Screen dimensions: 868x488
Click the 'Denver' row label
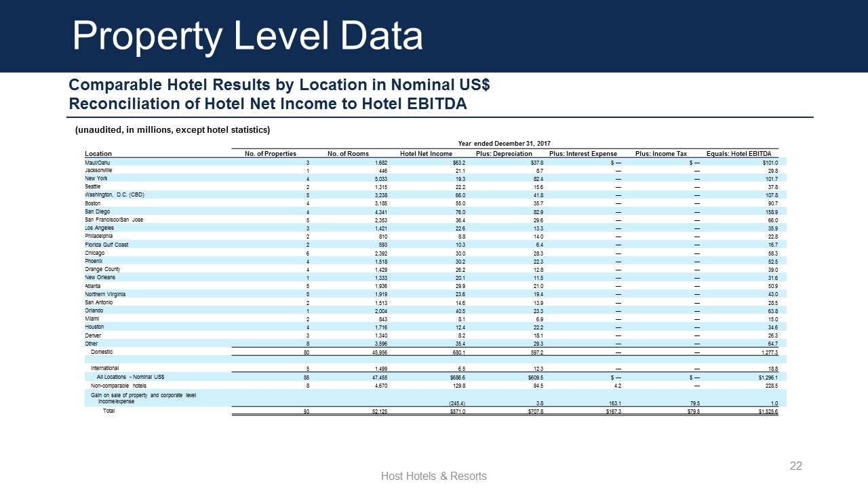tap(94, 334)
